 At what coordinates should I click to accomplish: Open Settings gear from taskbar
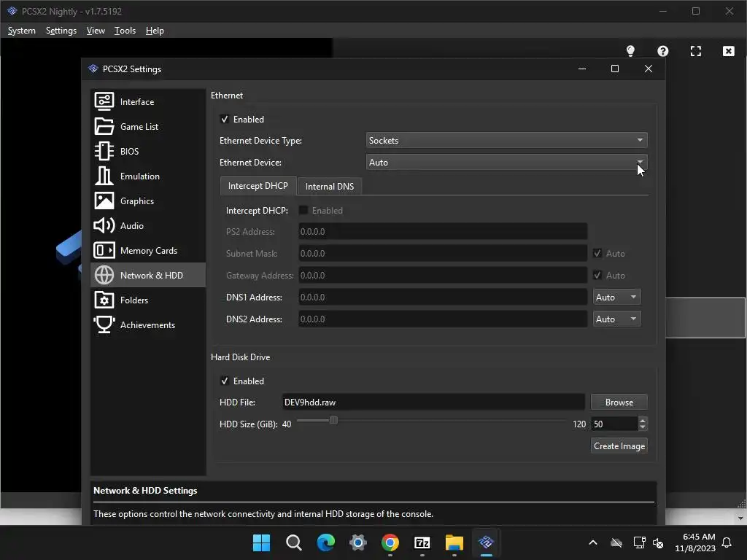pos(357,542)
